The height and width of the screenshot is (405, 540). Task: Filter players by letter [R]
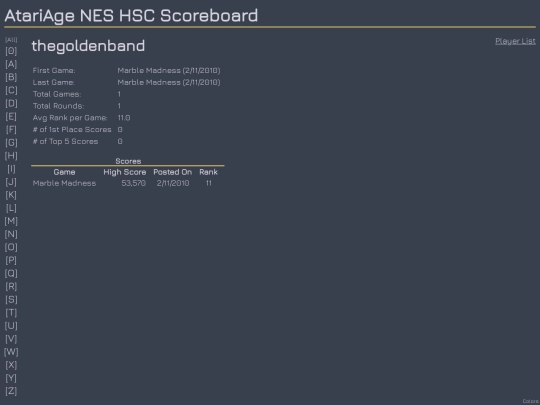11,287
